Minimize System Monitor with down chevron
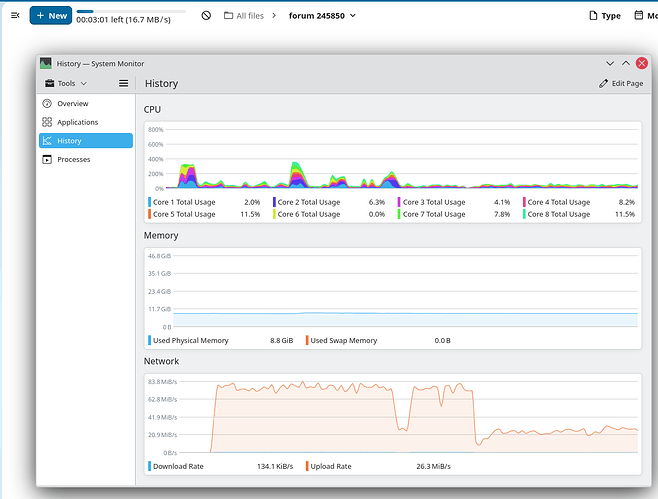This screenshot has width=658, height=499. tap(610, 63)
